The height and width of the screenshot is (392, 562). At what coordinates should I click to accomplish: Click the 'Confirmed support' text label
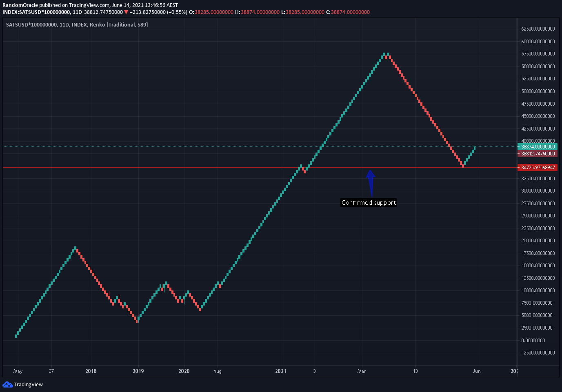[369, 203]
